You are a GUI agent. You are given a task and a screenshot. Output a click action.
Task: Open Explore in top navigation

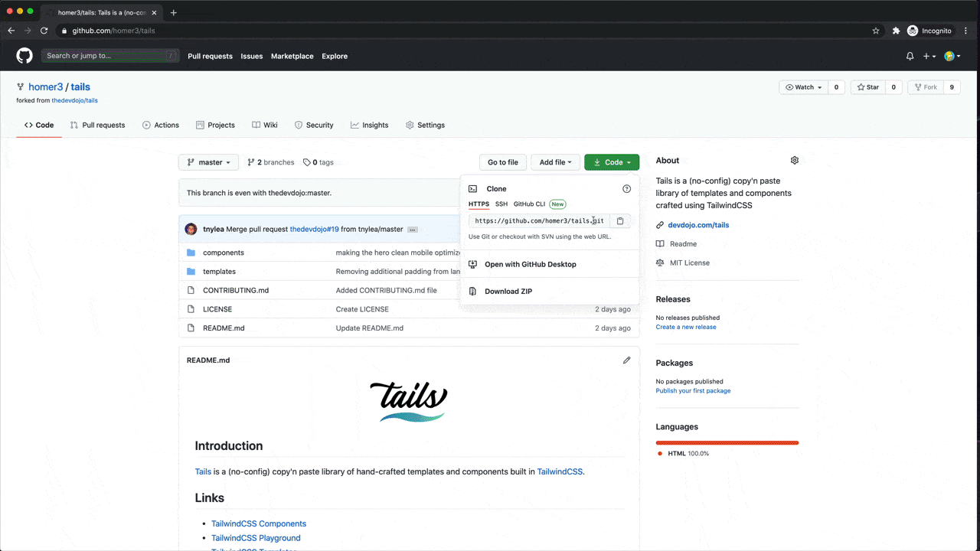click(x=335, y=56)
